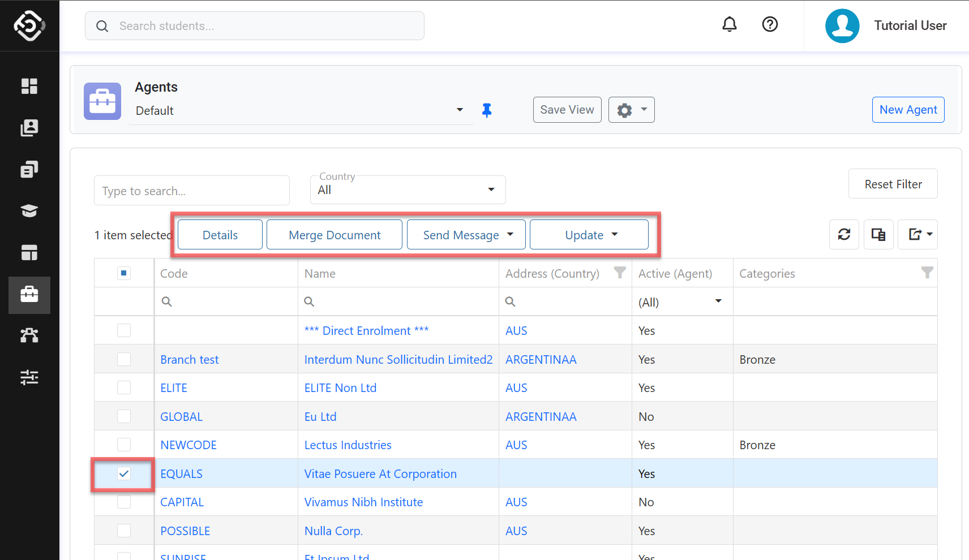Screen dimensions: 969x560
Task: Open the export dropdown button
Action: point(918,234)
